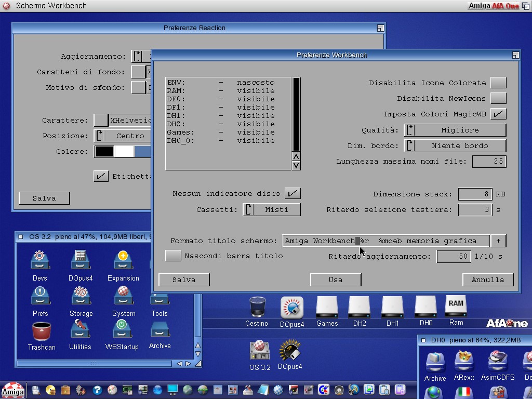The width and height of the screenshot is (532, 399).
Task: Change the Dim. bordo cycle selector
Action: click(x=455, y=145)
